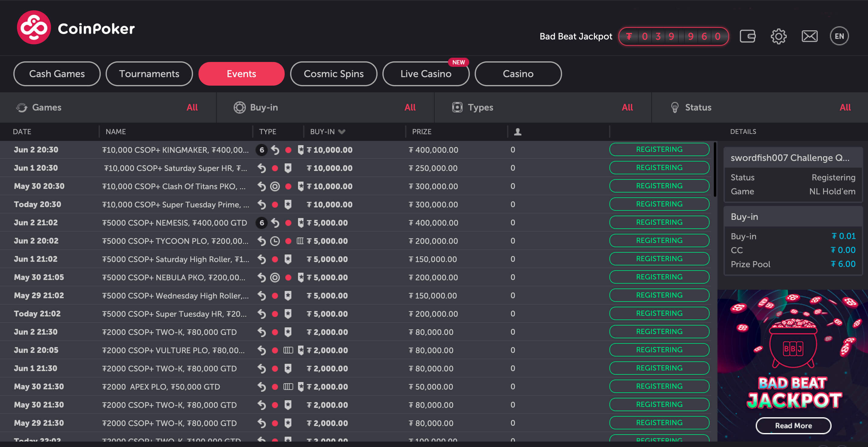Screen dimensions: 868x447
Task: Sort by players count column icon
Action: (517, 132)
